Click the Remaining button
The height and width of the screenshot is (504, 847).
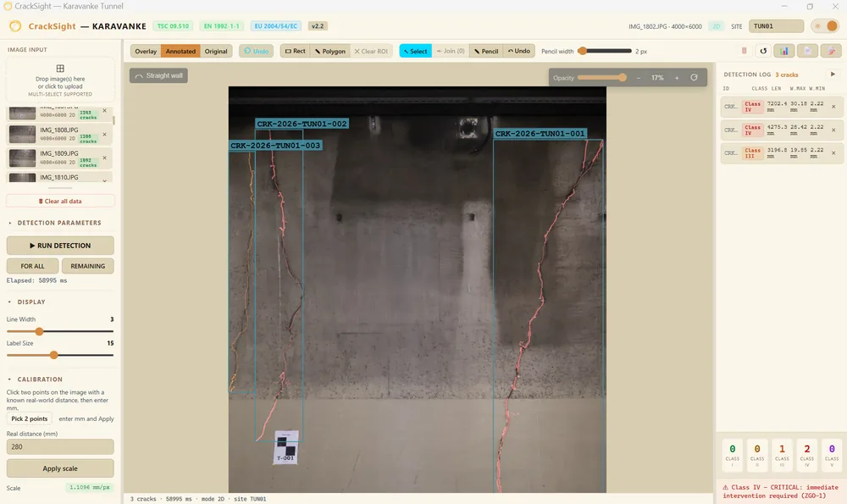click(87, 266)
